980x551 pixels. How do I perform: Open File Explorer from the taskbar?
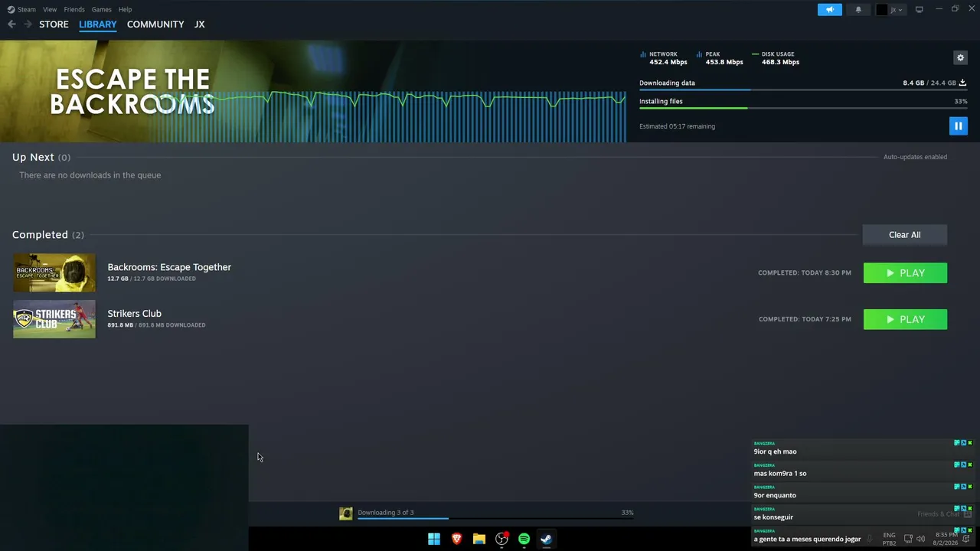pos(479,539)
